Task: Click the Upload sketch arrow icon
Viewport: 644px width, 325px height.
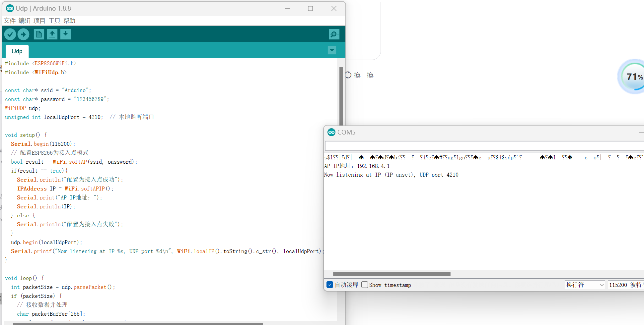Action: [24, 34]
